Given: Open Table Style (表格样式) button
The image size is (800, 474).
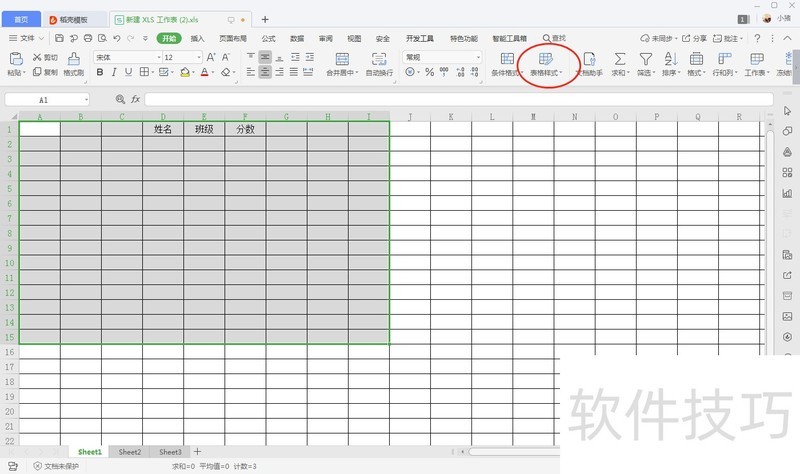Looking at the screenshot, I should [545, 63].
